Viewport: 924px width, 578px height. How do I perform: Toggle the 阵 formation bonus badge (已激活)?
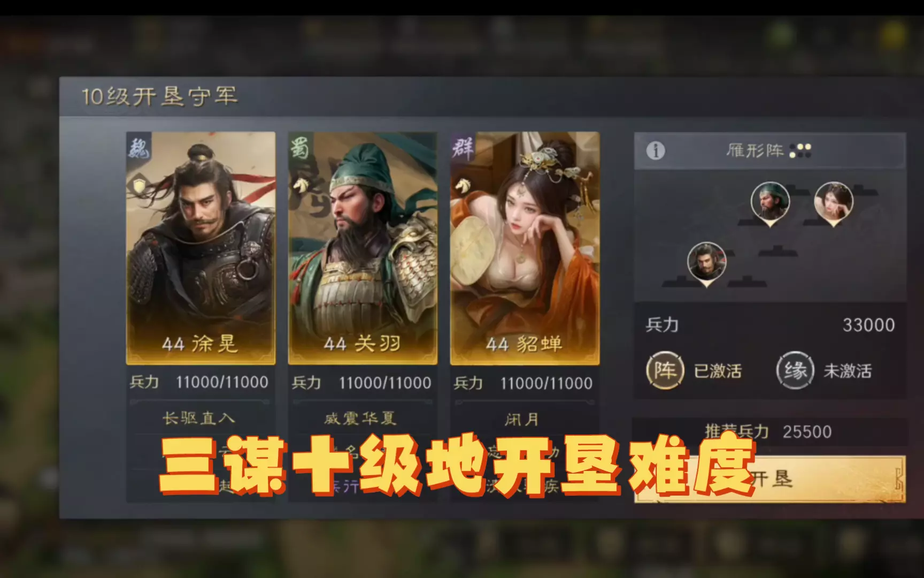pos(665,370)
